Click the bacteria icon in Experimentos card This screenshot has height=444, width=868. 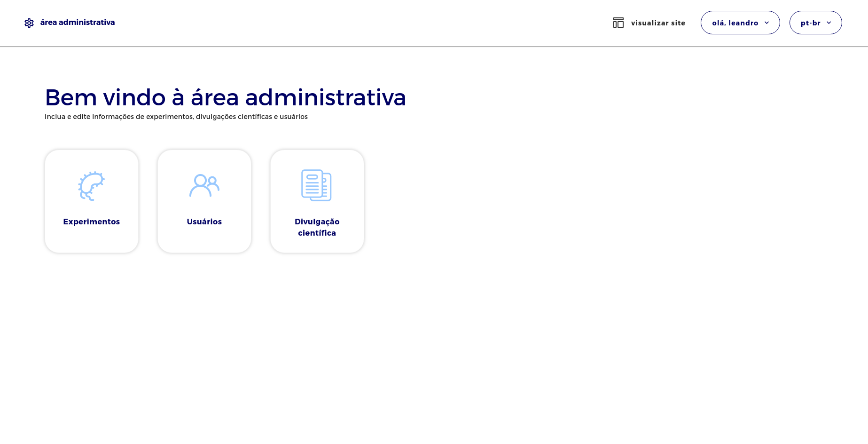(91, 186)
